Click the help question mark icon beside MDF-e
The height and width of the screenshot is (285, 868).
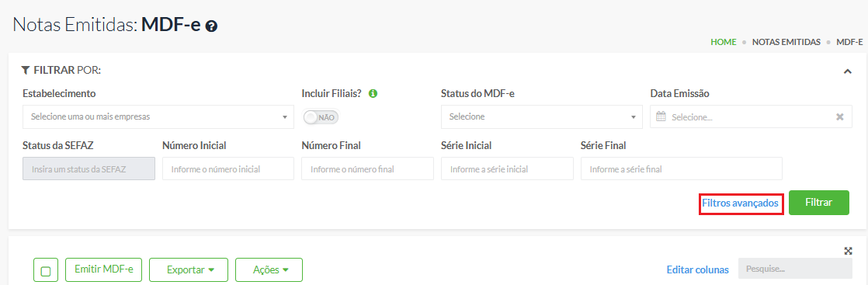pyautogui.click(x=211, y=26)
